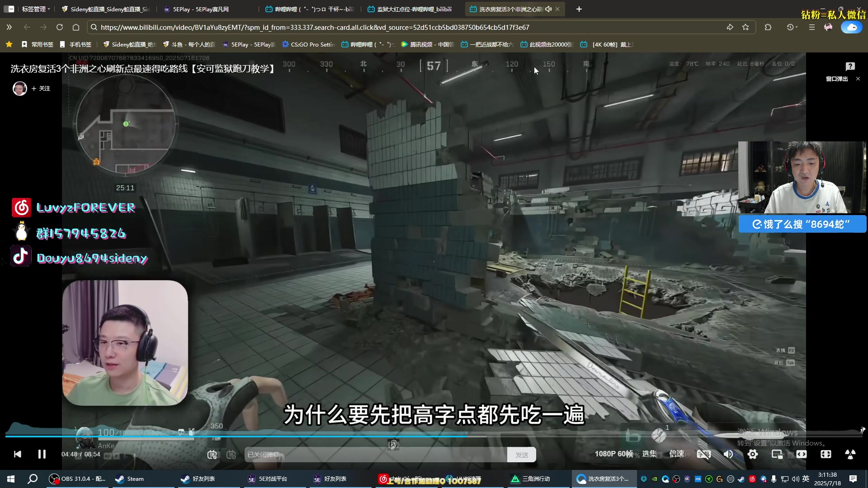The height and width of the screenshot is (488, 868).
Task: Switch to the 哔哩哔哩 干杯 tab
Action: tap(310, 9)
